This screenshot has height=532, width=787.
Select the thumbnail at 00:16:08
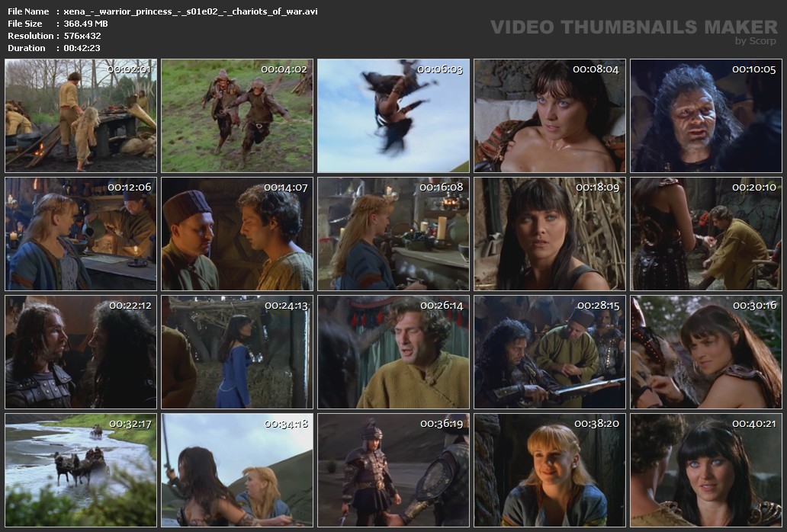tap(393, 234)
